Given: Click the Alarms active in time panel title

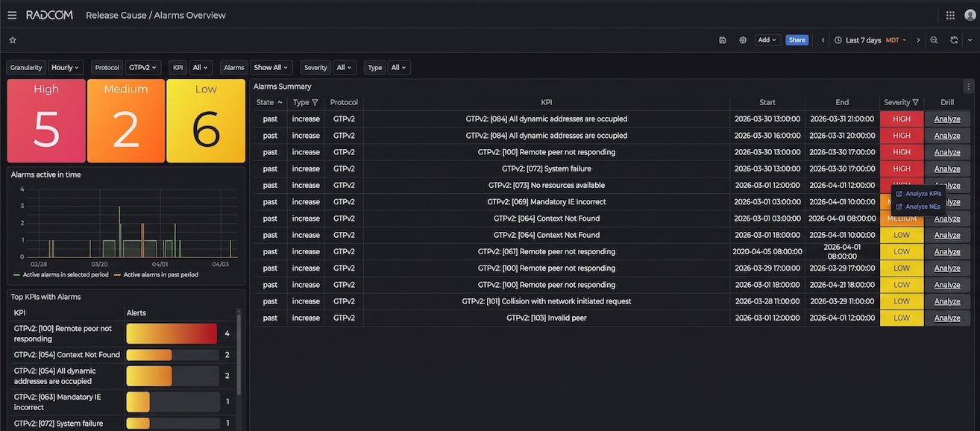Looking at the screenshot, I should point(46,174).
